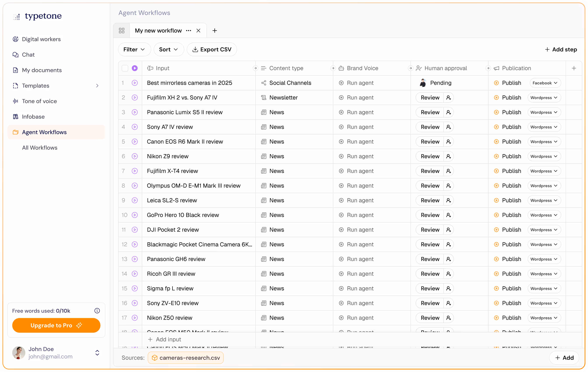Open the Sort dropdown

pos(168,49)
